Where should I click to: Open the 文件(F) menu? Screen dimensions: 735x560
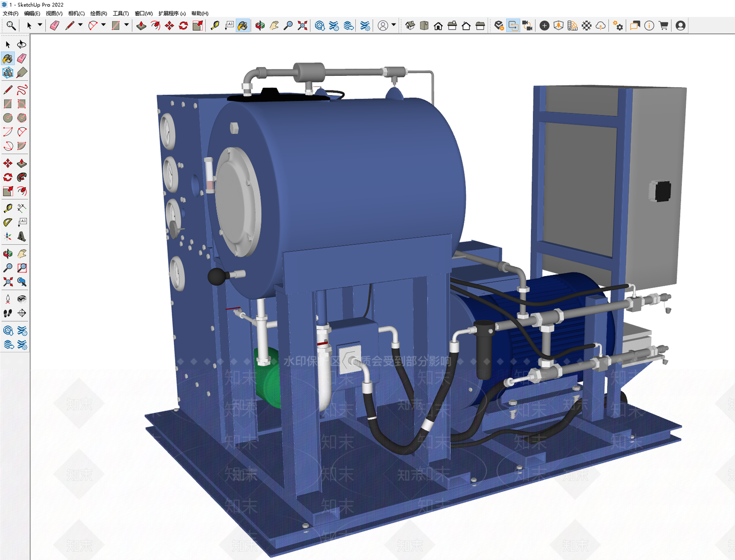11,13
